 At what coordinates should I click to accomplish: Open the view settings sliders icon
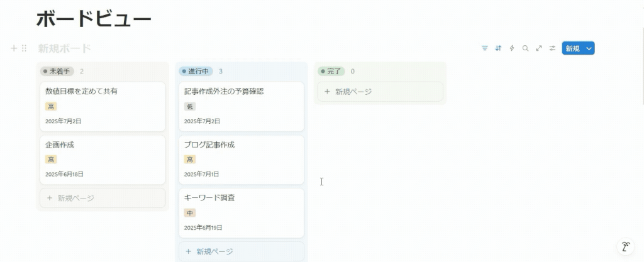tap(552, 48)
